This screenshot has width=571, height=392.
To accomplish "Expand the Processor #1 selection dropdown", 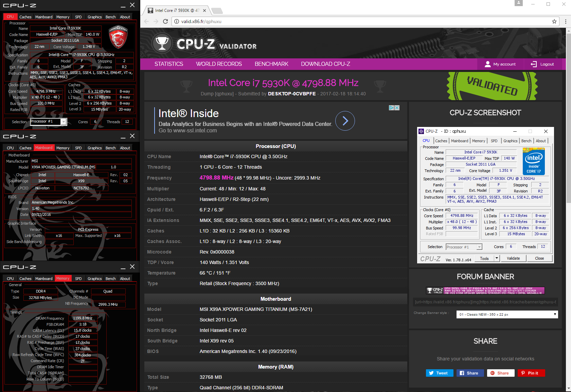I will pos(64,122).
